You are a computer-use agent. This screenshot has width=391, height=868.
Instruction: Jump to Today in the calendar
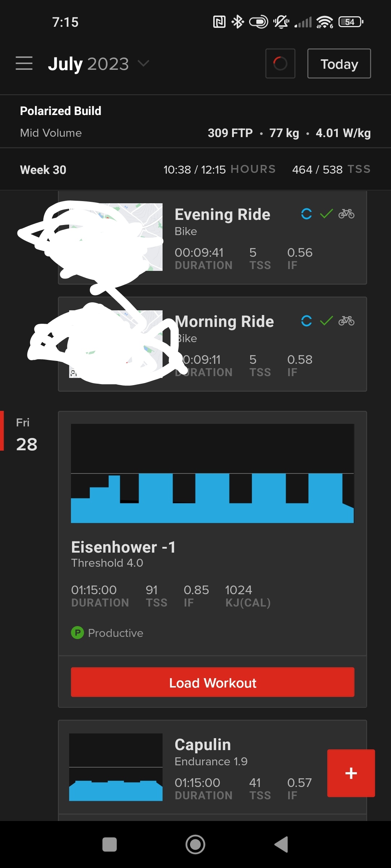pos(339,63)
